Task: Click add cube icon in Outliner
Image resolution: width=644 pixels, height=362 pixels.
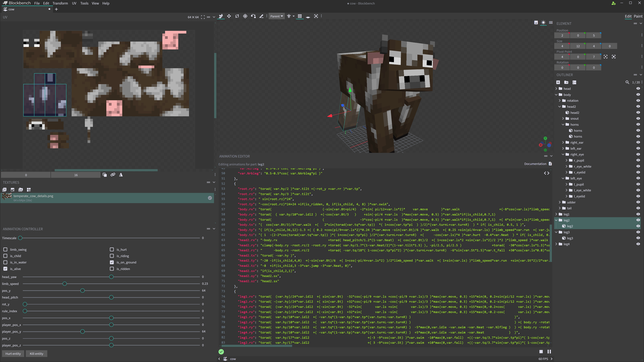Action: pyautogui.click(x=558, y=82)
